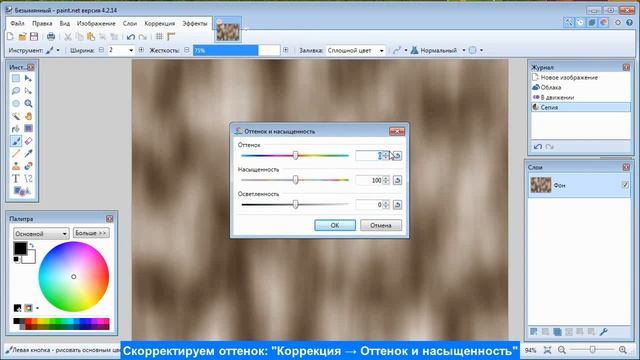
Task: Choose the Eraser tool
Action: [x=28, y=141]
